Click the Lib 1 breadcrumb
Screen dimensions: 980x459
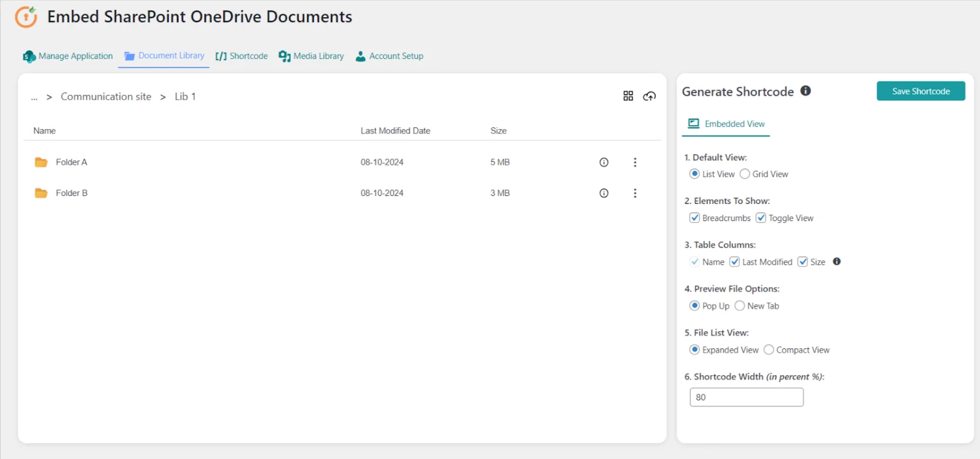pyautogui.click(x=185, y=97)
